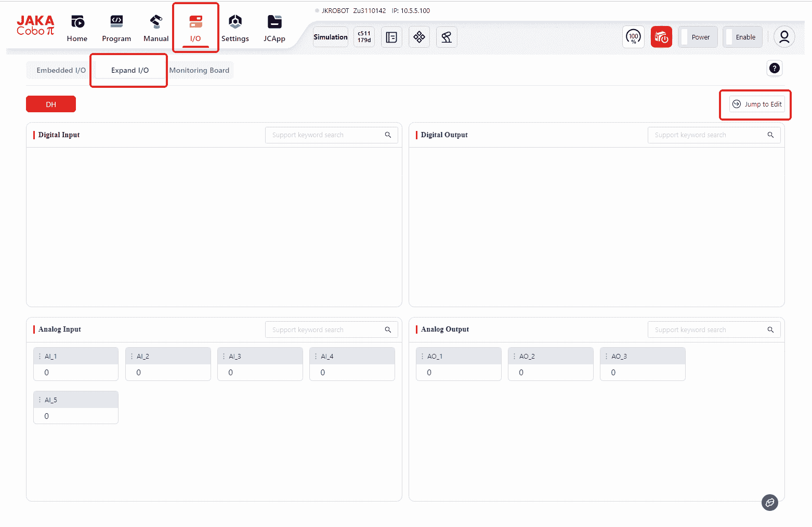Switch to the Embedded I/O tab

(61, 70)
